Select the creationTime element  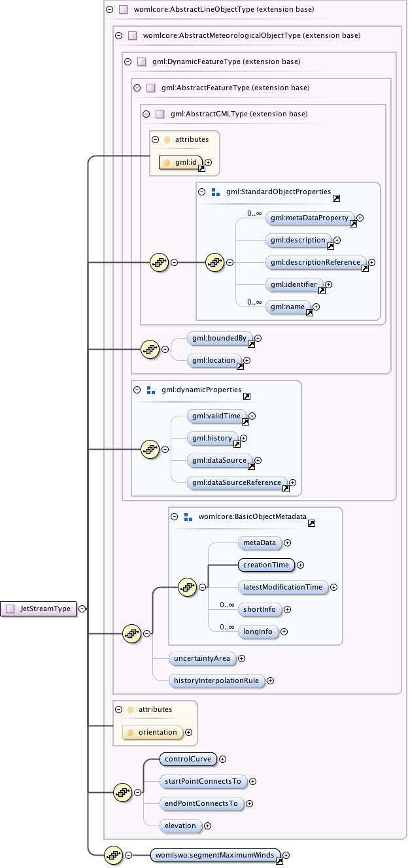(267, 565)
